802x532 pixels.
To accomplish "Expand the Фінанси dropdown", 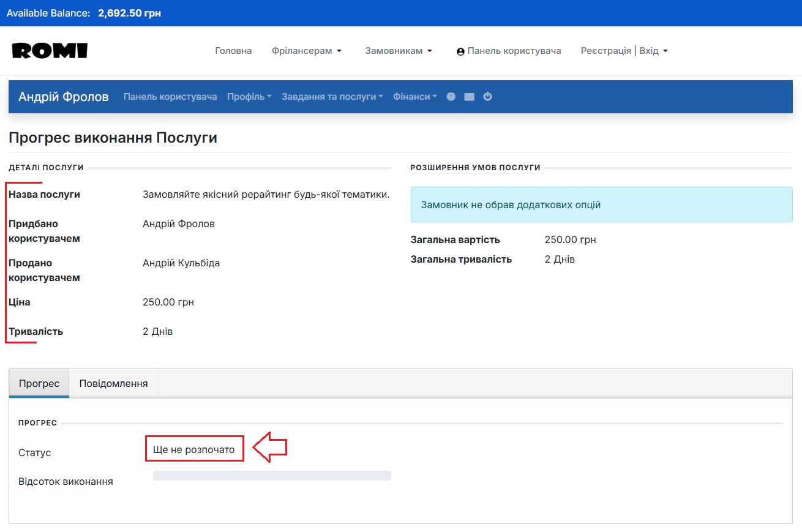I will click(x=414, y=97).
